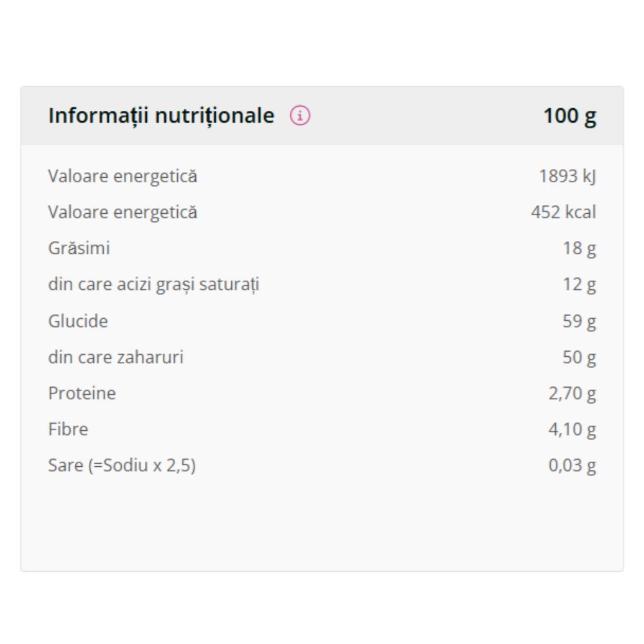The height and width of the screenshot is (644, 644).
Task: Select din care zaharuri label
Action: point(116,357)
